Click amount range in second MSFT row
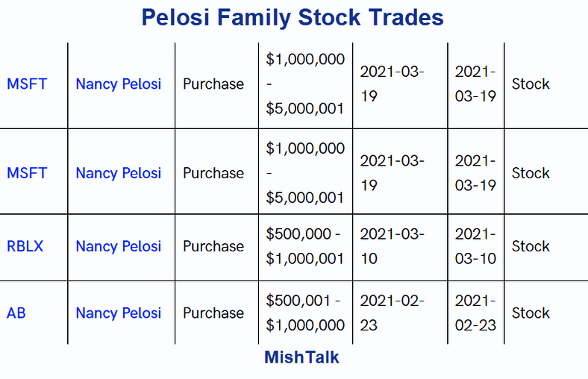This screenshot has height=379, width=588. (x=305, y=173)
